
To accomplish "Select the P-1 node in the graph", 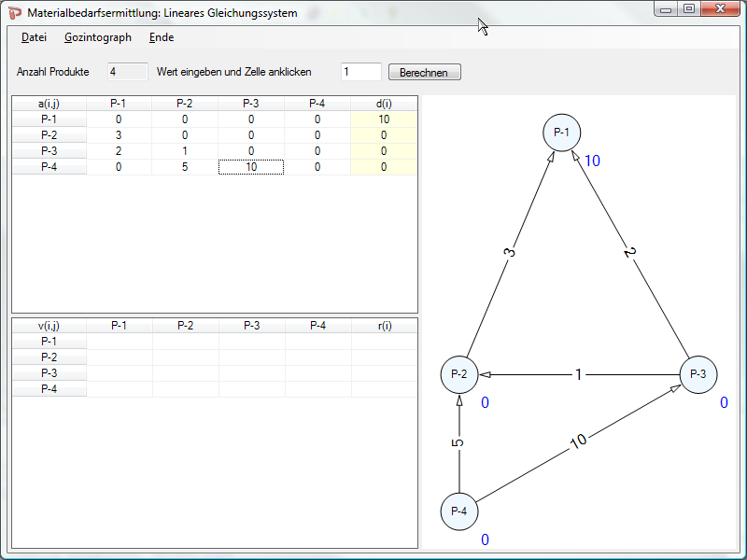I will pyautogui.click(x=561, y=133).
